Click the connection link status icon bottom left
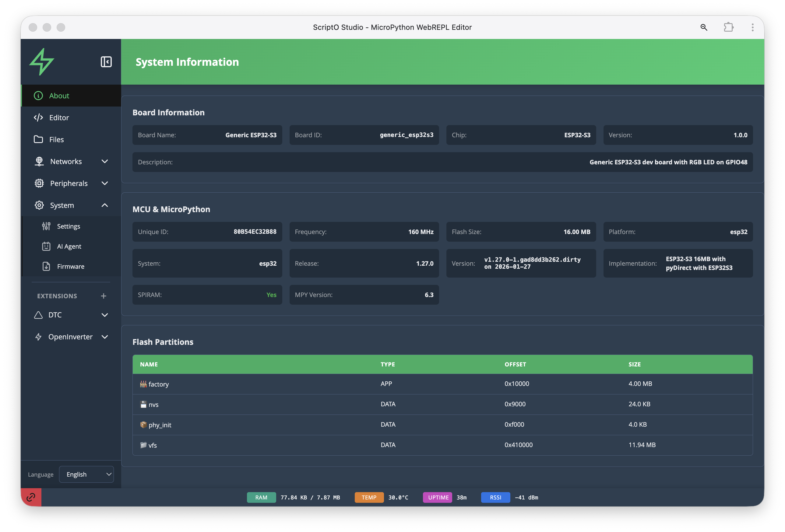 (x=31, y=497)
